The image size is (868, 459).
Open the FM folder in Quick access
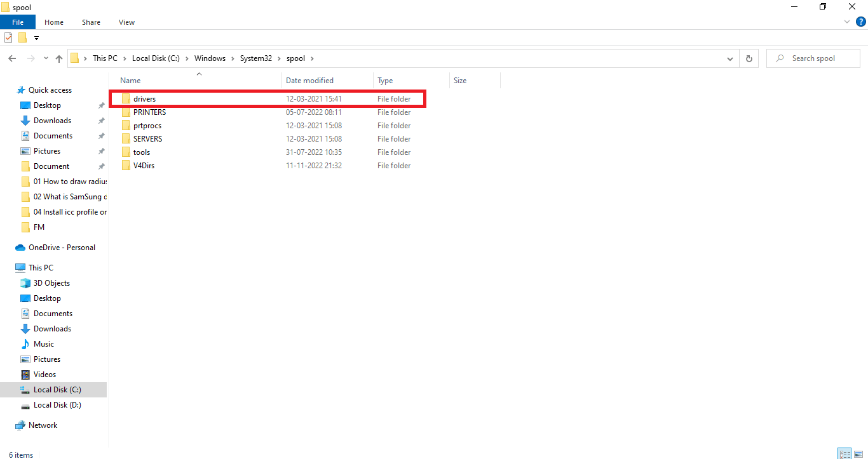(39, 227)
